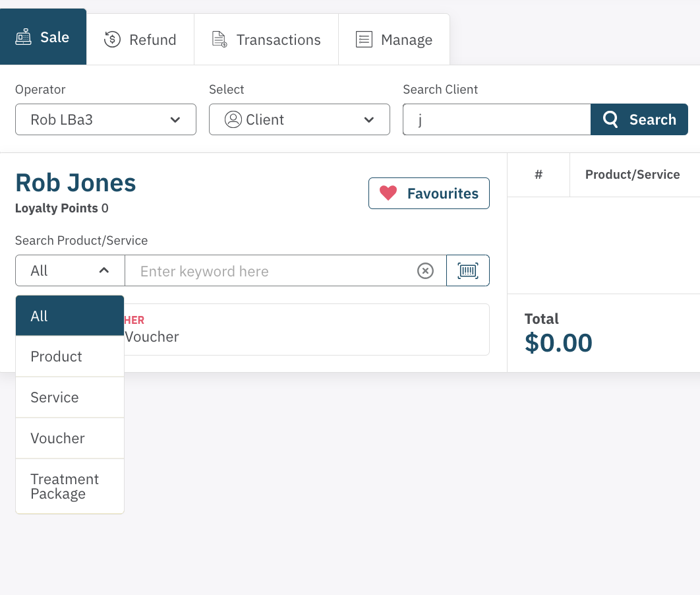
Task: Select the highlighted All option
Action: (x=40, y=316)
